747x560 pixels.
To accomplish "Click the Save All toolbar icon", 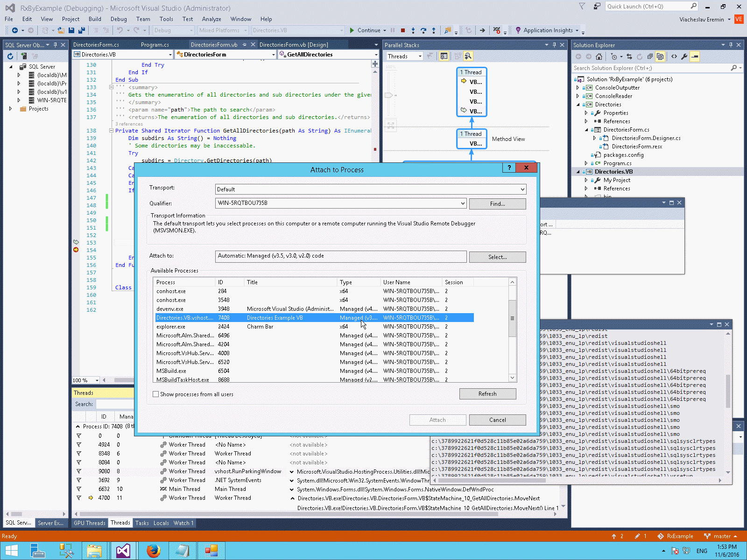I will 81,30.
